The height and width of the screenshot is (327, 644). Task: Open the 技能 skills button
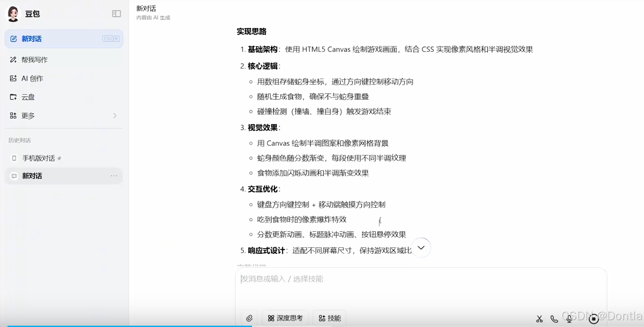point(329,318)
